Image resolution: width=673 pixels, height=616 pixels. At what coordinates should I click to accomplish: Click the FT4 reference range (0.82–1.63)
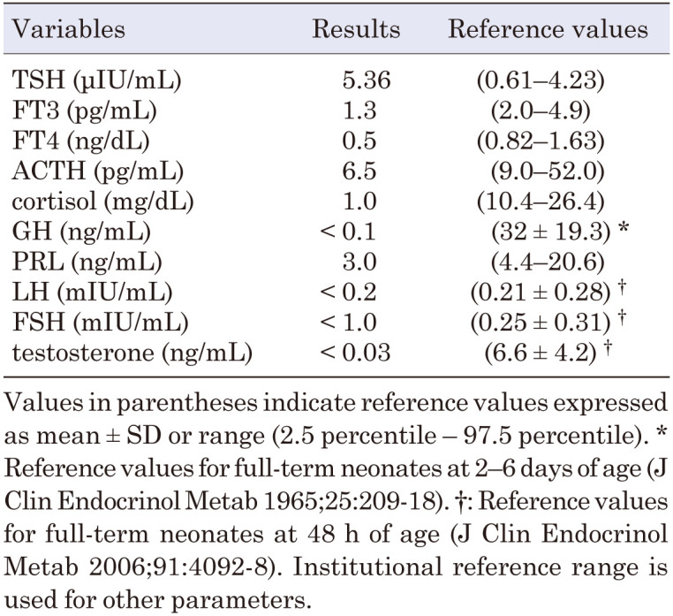click(x=548, y=140)
